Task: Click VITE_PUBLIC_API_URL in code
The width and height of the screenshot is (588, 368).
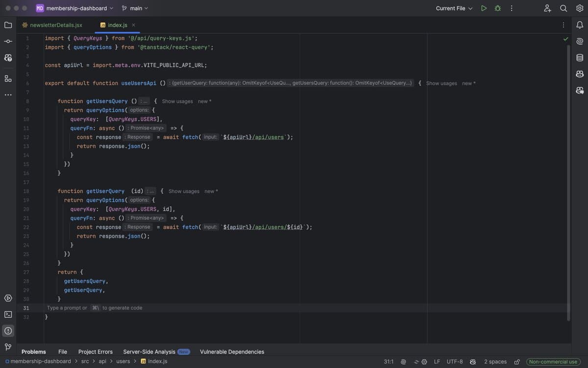Action: 175,65
